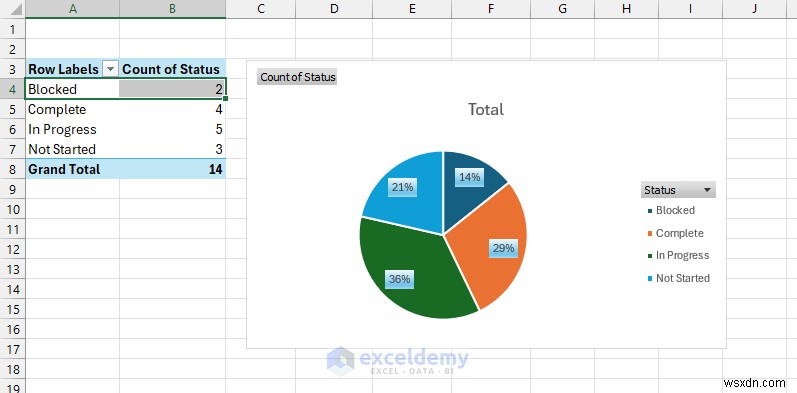Click the Not Started legend color marker
This screenshot has height=393, width=797.
point(650,279)
